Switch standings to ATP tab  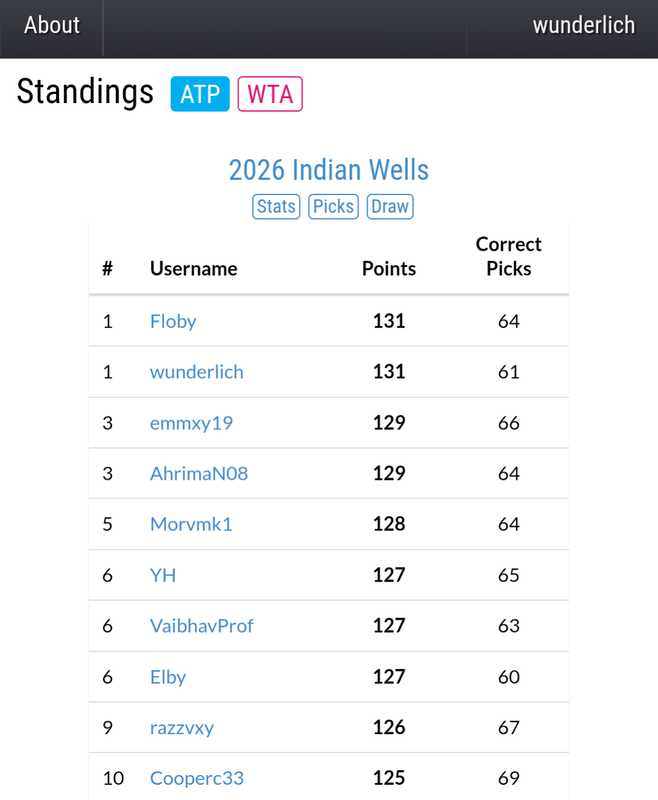200,94
